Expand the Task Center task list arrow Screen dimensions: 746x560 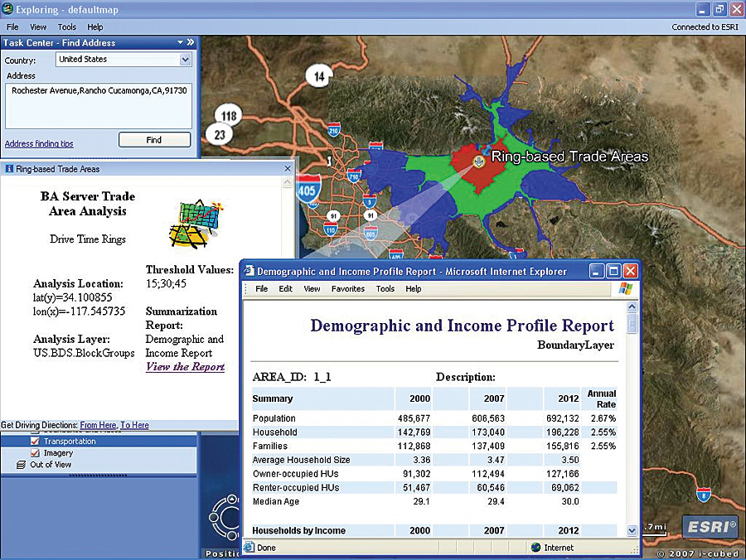[x=181, y=42]
